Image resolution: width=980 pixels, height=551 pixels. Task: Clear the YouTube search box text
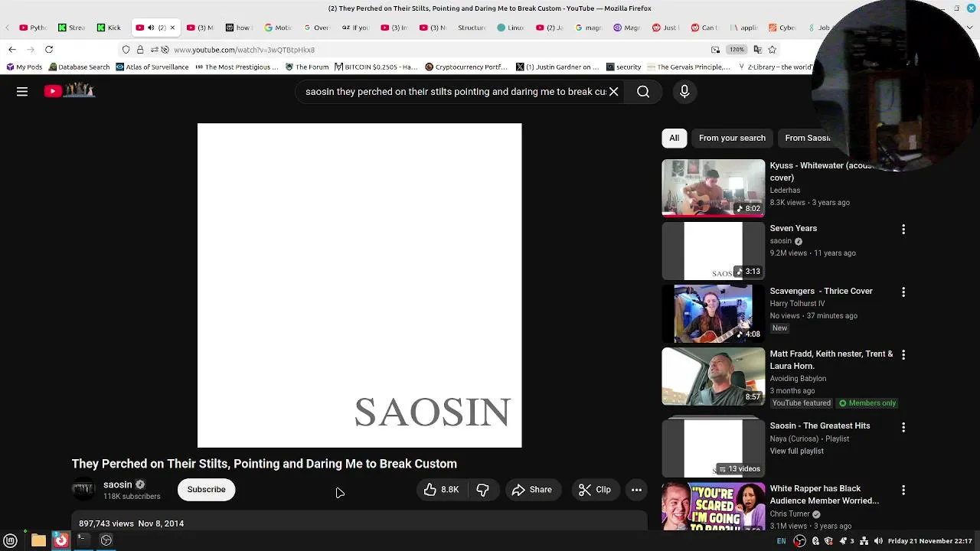613,91
